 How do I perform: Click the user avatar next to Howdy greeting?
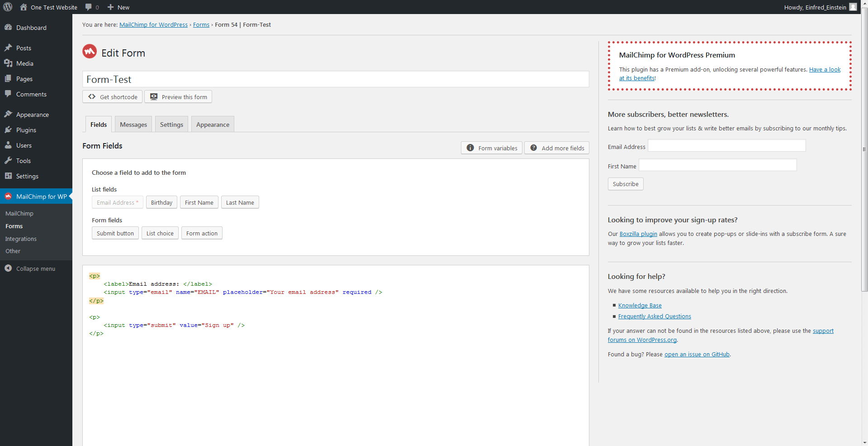(853, 7)
